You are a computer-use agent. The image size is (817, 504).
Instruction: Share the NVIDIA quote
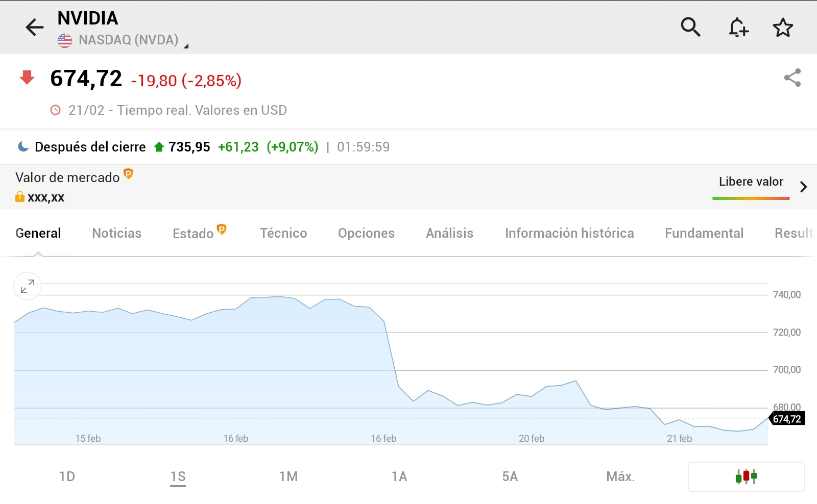click(792, 78)
